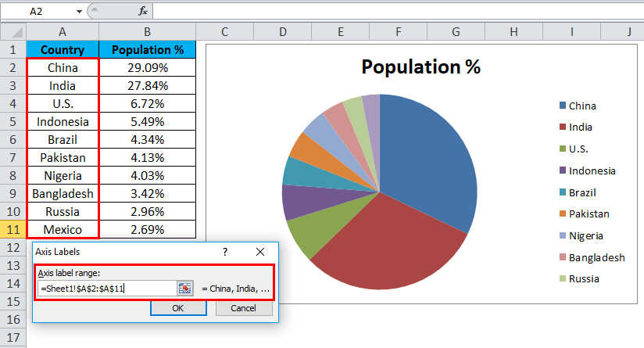
Task: Select column B header
Action: (x=148, y=31)
